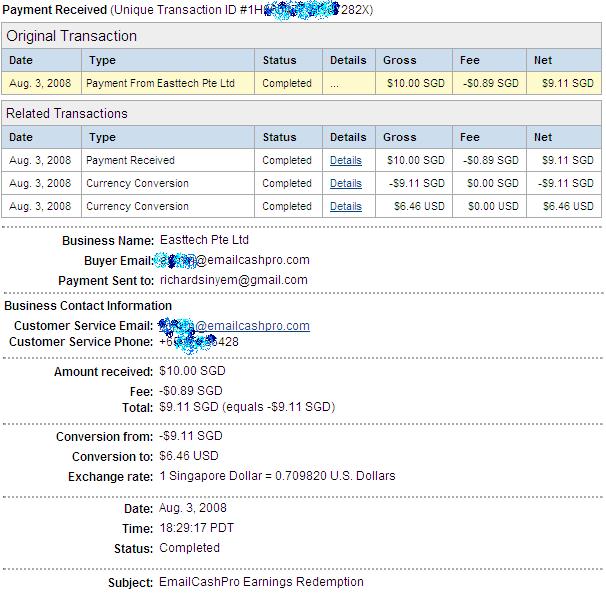Open Details link for Payment Received row
Screen dimensions: 606x597
point(346,160)
